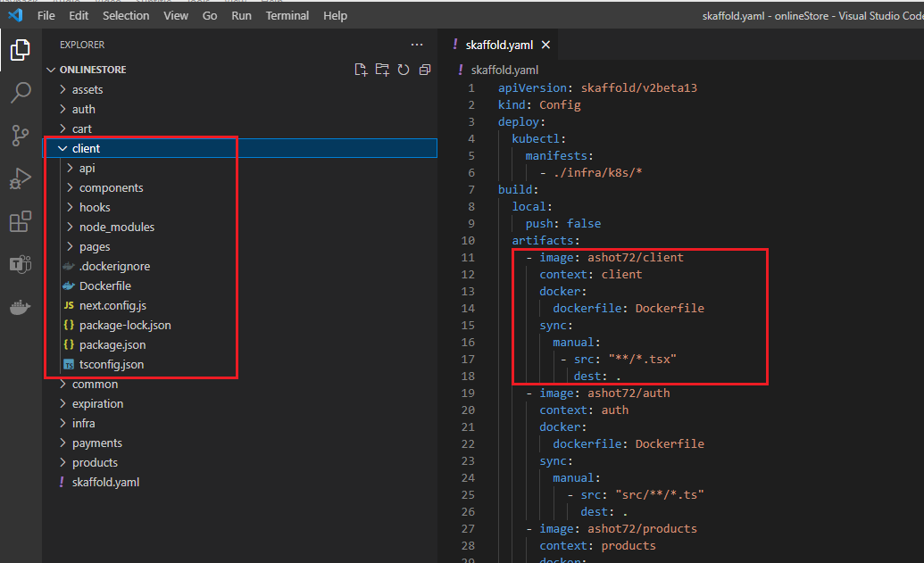This screenshot has width=924, height=563.
Task: Close the skaffold.yaml editor tab
Action: point(545,45)
